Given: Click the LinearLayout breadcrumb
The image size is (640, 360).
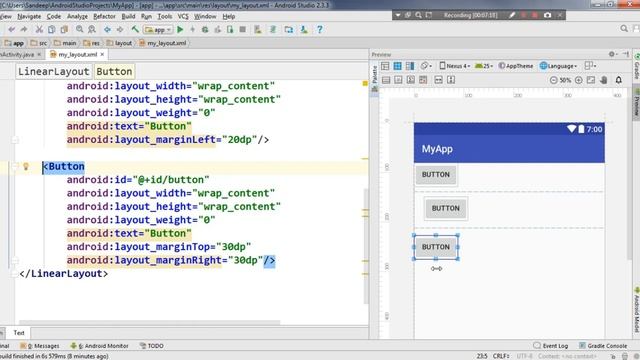Looking at the screenshot, I should 53,71.
